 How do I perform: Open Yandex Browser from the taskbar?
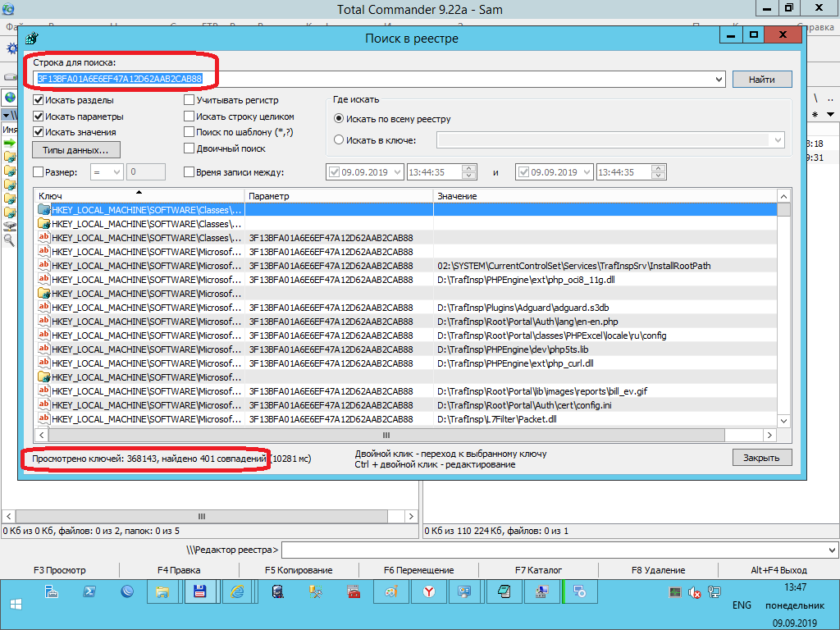pyautogui.click(x=429, y=591)
